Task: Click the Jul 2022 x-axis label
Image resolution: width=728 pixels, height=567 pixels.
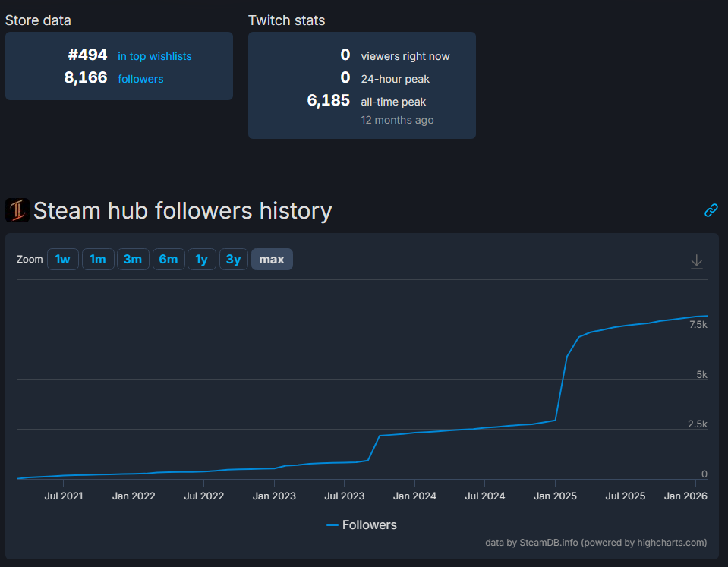Action: (203, 496)
